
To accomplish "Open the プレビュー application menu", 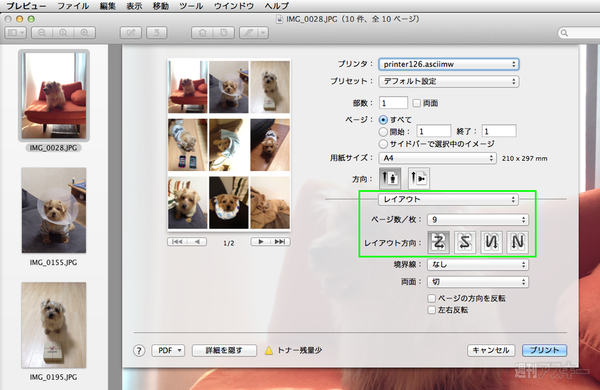I will click(26, 6).
